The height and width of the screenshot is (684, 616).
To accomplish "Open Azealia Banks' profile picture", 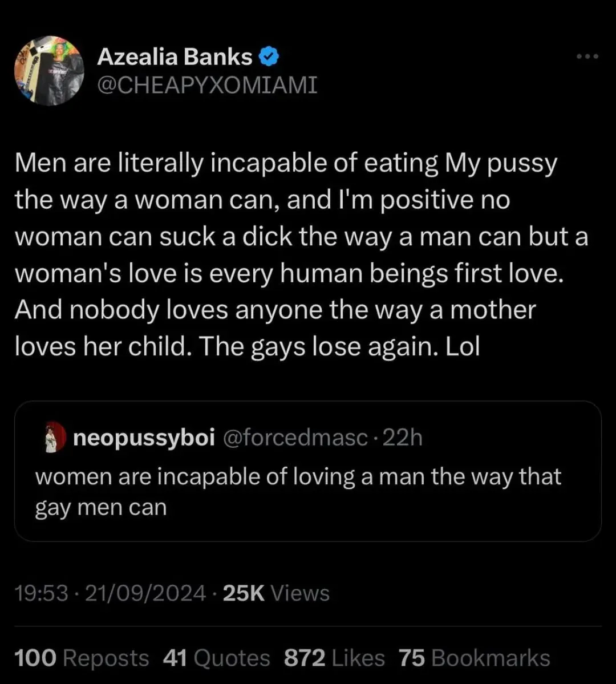I will coord(49,71).
